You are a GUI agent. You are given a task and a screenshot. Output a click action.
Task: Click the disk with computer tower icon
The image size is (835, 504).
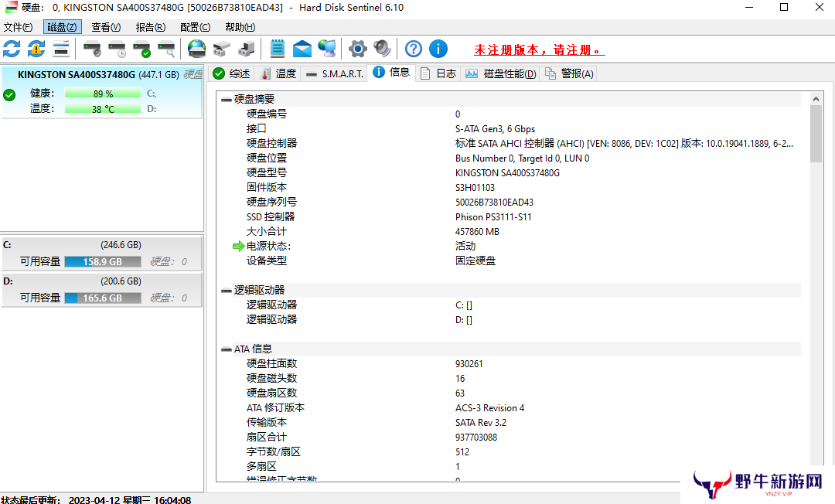[x=246, y=49]
